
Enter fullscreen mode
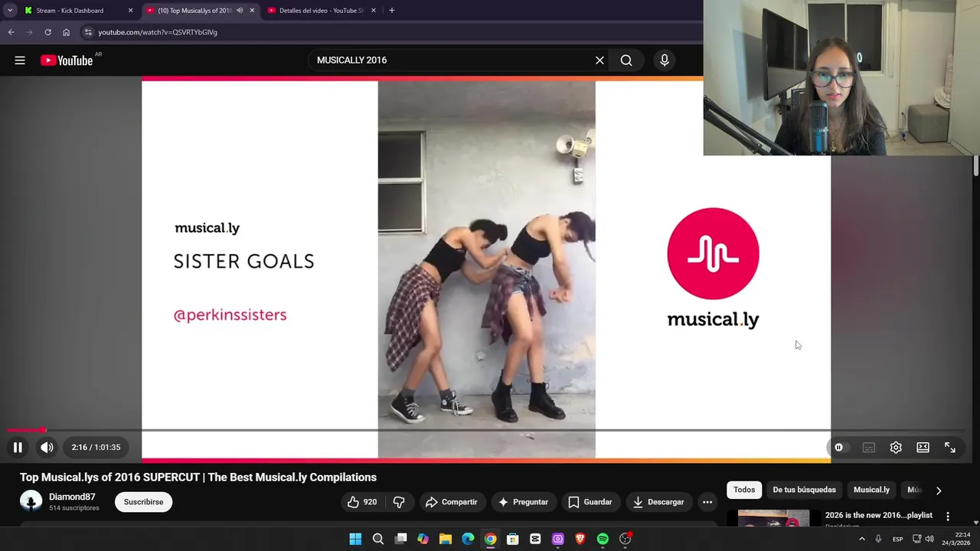point(950,448)
